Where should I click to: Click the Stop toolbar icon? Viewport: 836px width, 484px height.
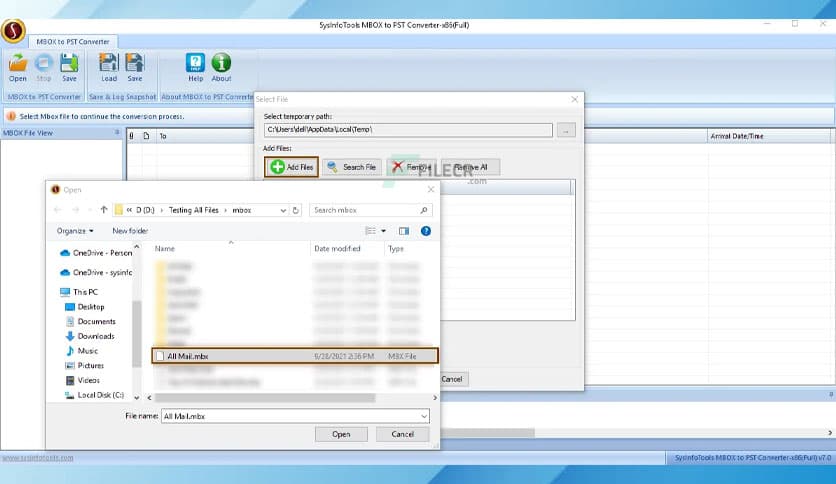(44, 67)
